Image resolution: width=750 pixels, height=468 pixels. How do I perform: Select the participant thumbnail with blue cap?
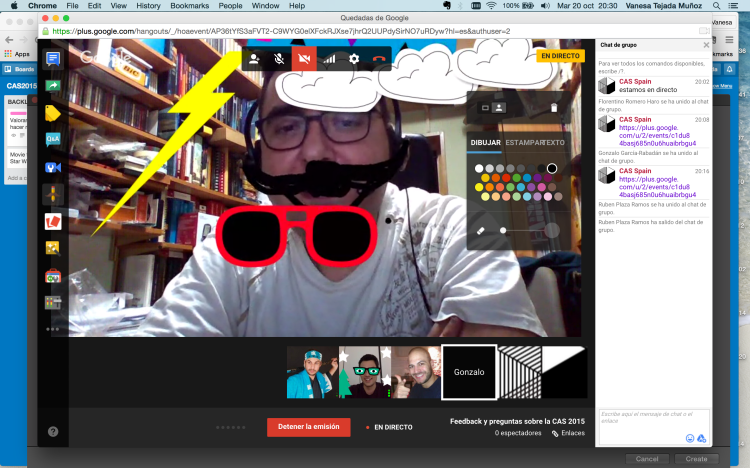(312, 373)
